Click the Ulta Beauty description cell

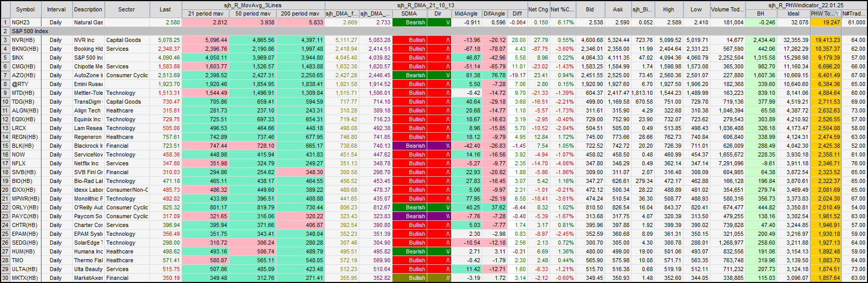pos(88,269)
